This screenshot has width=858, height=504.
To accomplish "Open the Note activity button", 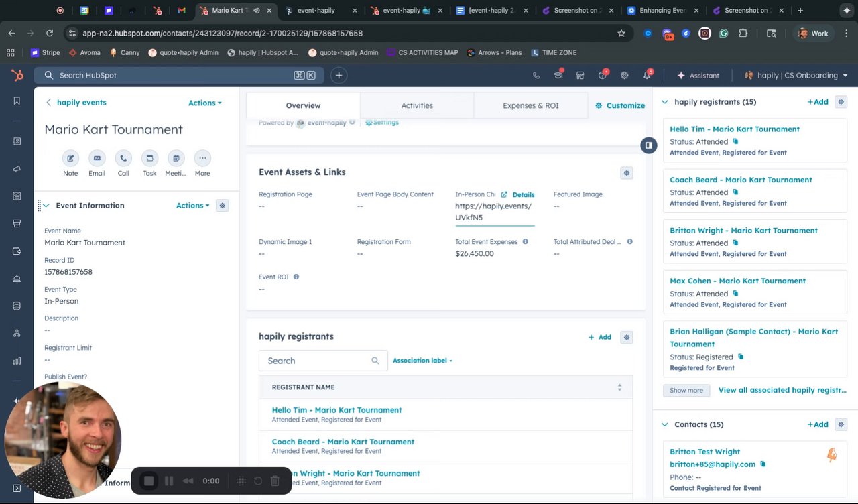I will click(70, 158).
